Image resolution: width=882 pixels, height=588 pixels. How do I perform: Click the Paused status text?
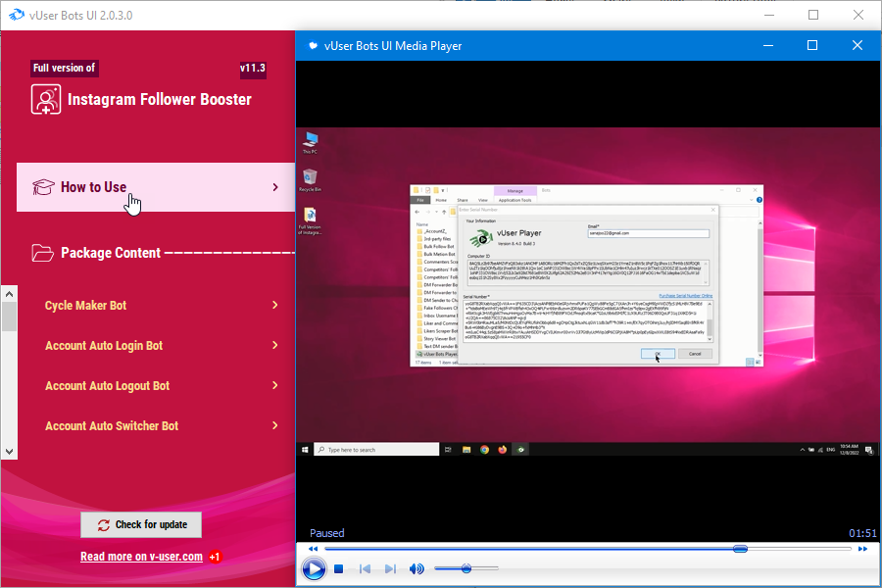coord(326,533)
